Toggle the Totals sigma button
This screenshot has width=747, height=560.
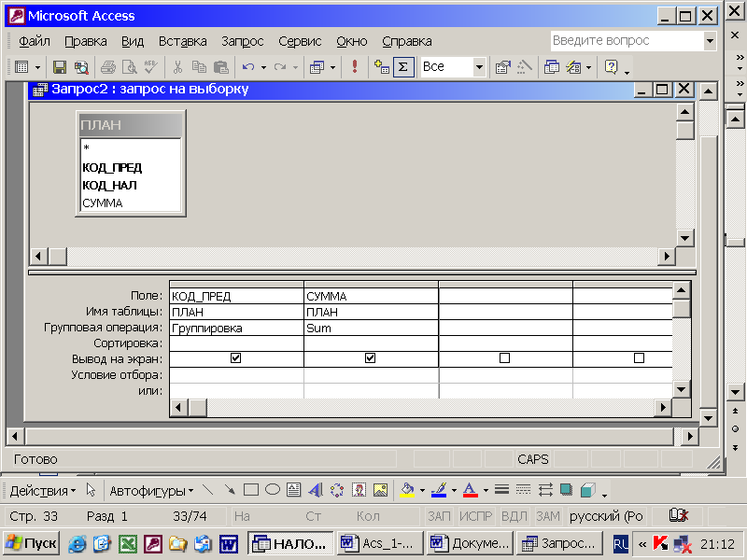403,67
